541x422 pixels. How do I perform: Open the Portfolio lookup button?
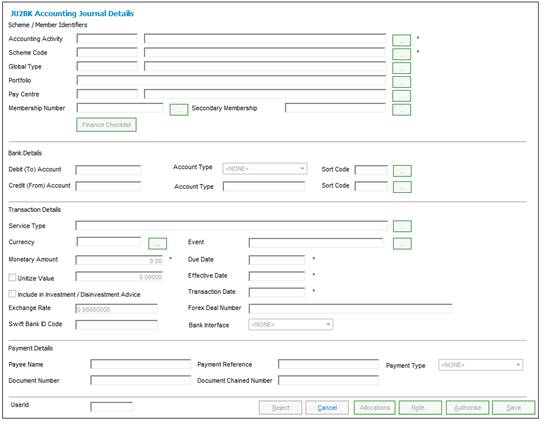[x=401, y=82]
